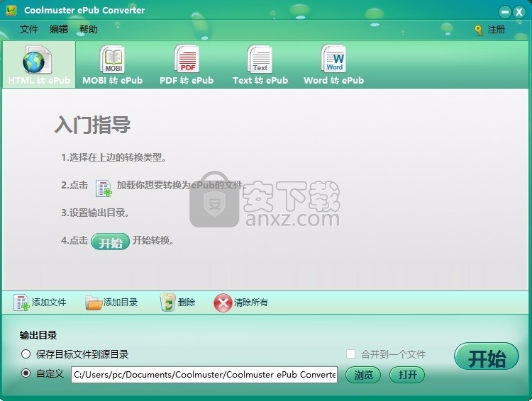Image resolution: width=532 pixels, height=401 pixels.
Task: Click the 注册 register key icon
Action: click(x=478, y=30)
